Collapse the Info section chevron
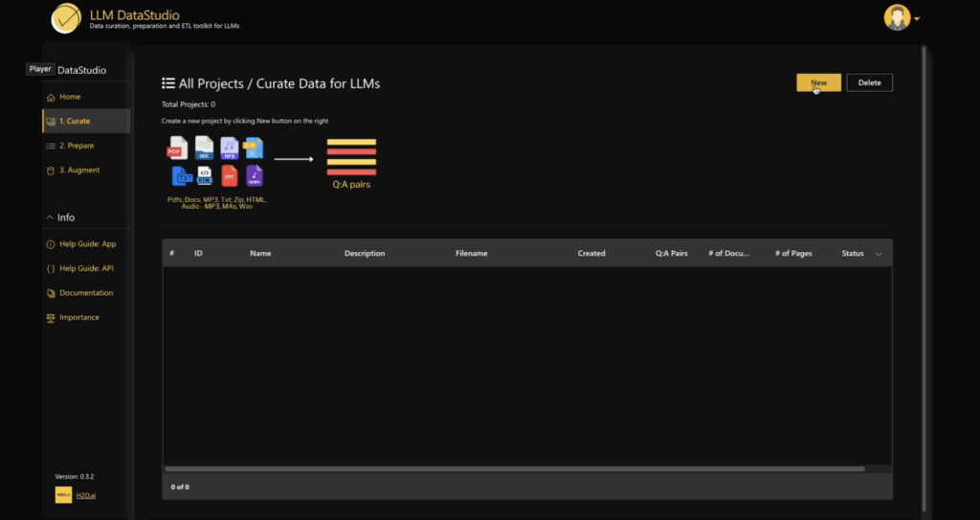Screen dimensions: 980x520 click(x=50, y=217)
